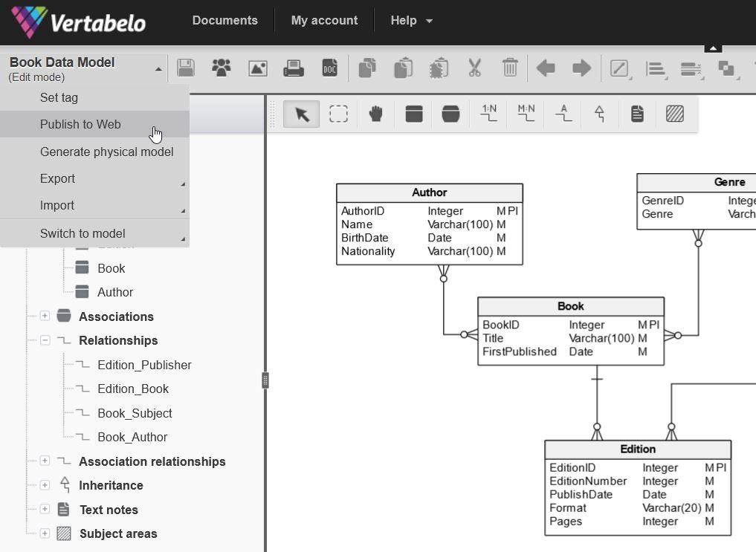The width and height of the screenshot is (756, 552).
Task: Open the Help dropdown menu
Action: click(411, 20)
